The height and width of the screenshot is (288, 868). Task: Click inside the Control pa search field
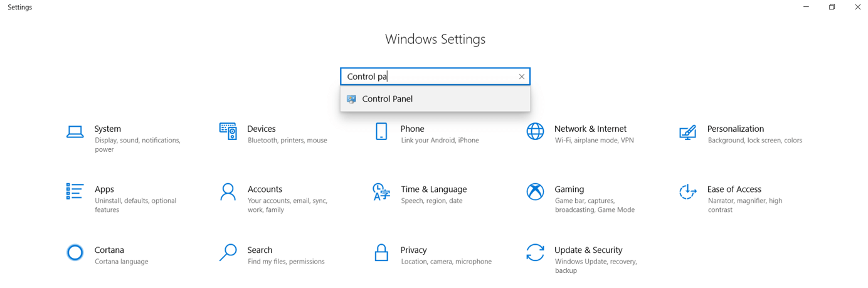tap(429, 77)
